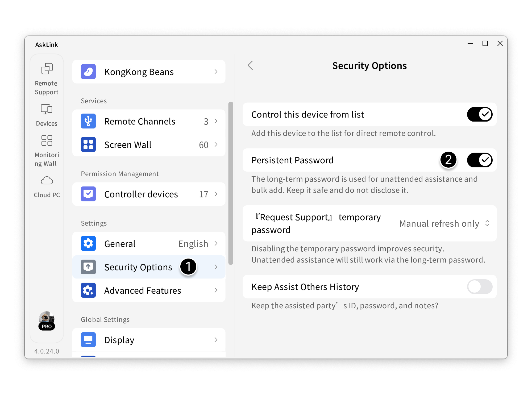
Task: Open the Devices sidebar icon
Action: [x=47, y=109]
